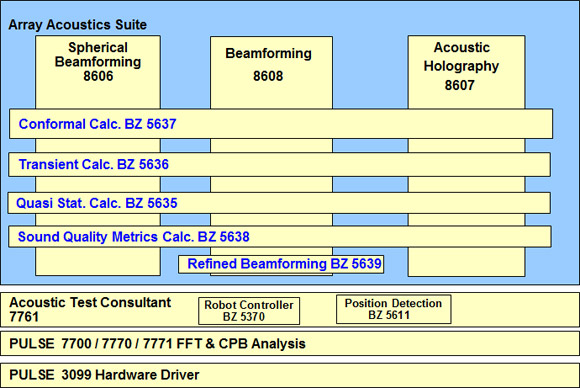Open the Conformal Calc. BZ 5637 link
The width and height of the screenshot is (580, 388).
click(x=98, y=124)
